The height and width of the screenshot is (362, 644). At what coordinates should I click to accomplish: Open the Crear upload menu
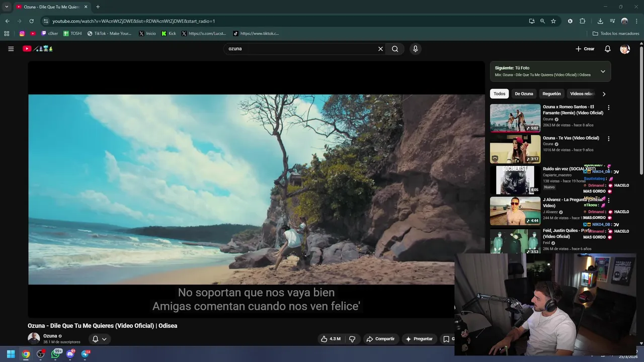[585, 49]
